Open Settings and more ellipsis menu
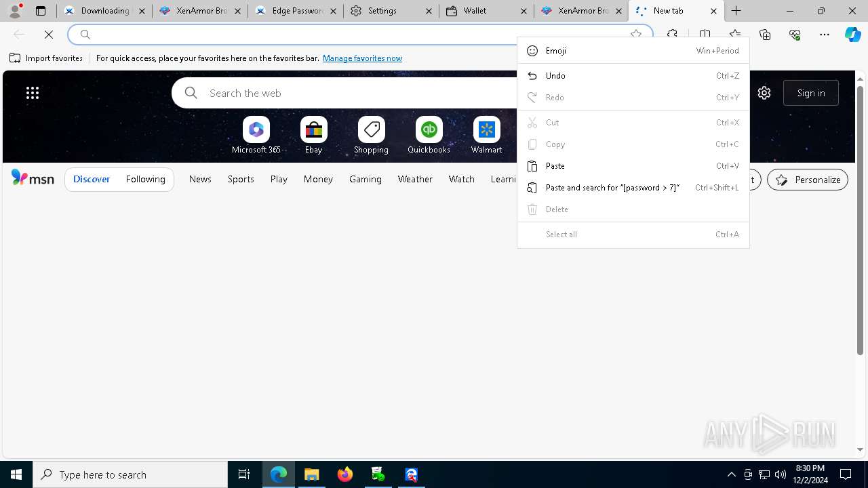This screenshot has width=868, height=488. point(825,35)
